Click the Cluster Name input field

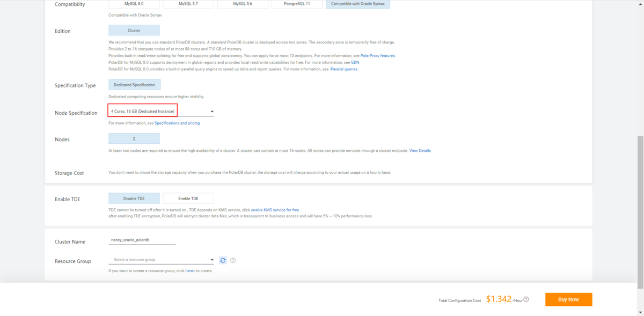tap(142, 240)
